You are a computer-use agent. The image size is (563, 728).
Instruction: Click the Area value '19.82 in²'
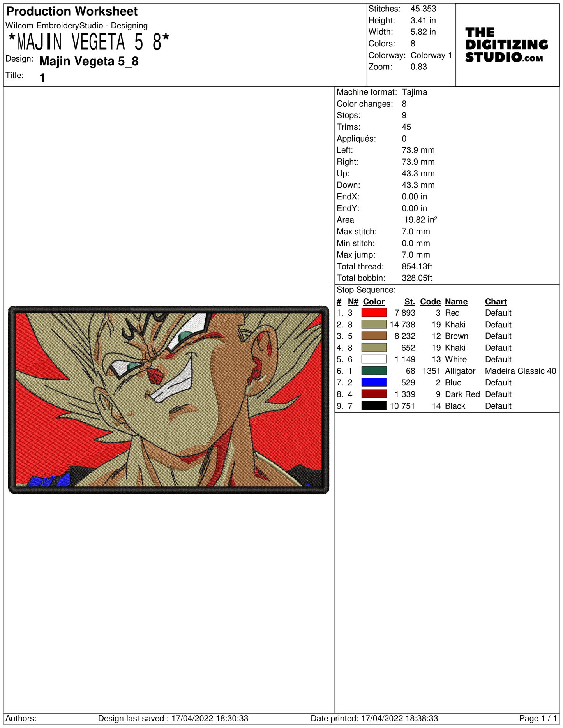(420, 220)
